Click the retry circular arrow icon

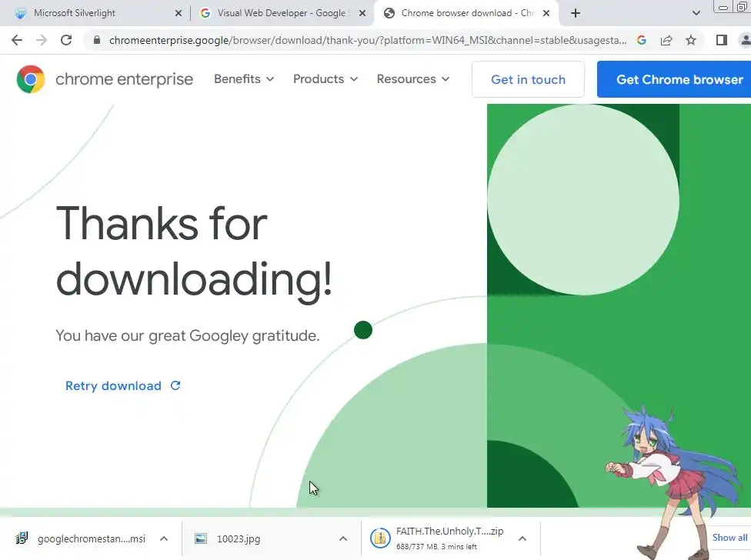(175, 385)
